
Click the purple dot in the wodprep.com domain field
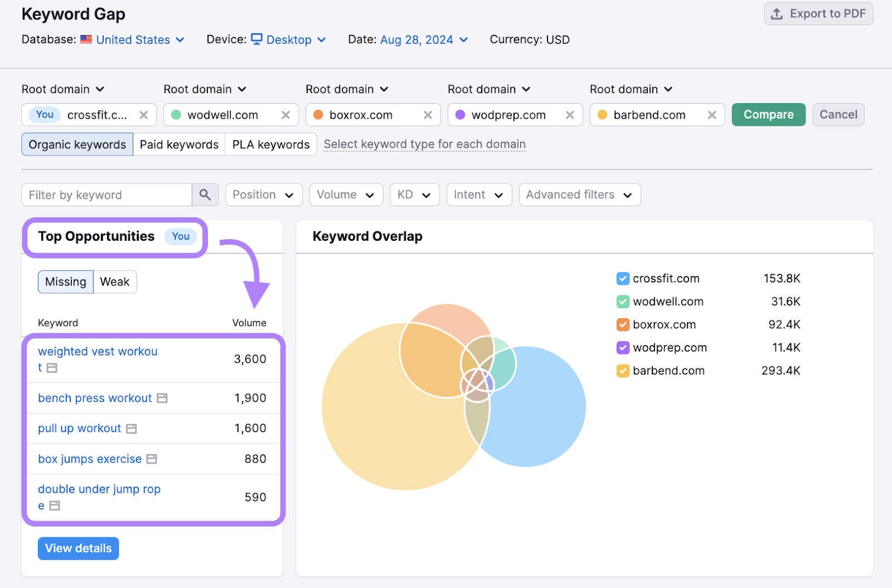pyautogui.click(x=460, y=115)
